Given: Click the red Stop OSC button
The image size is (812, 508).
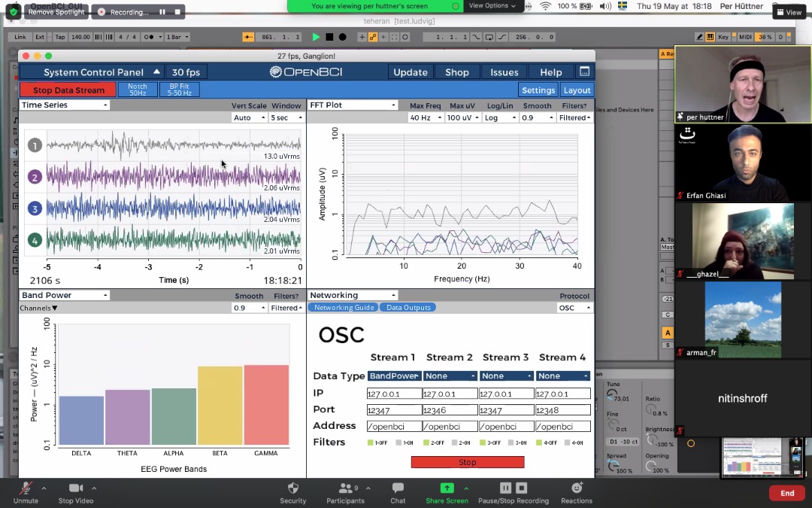Looking at the screenshot, I should tap(468, 462).
